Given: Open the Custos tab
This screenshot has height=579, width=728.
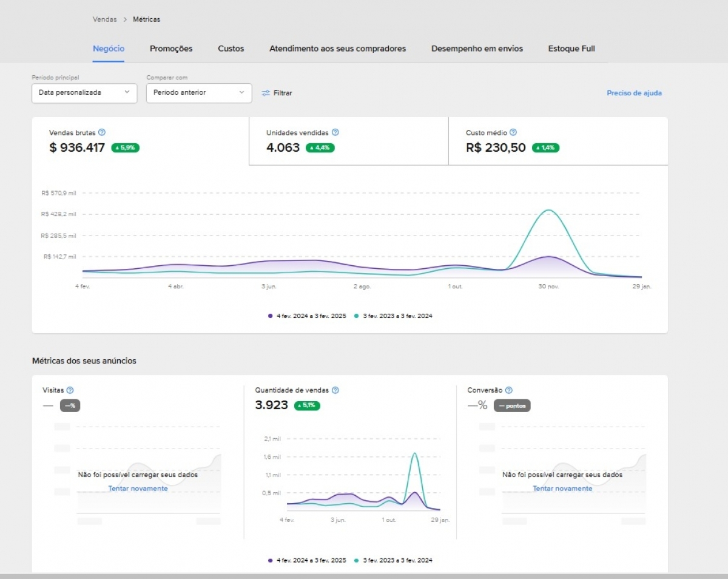Looking at the screenshot, I should point(231,49).
